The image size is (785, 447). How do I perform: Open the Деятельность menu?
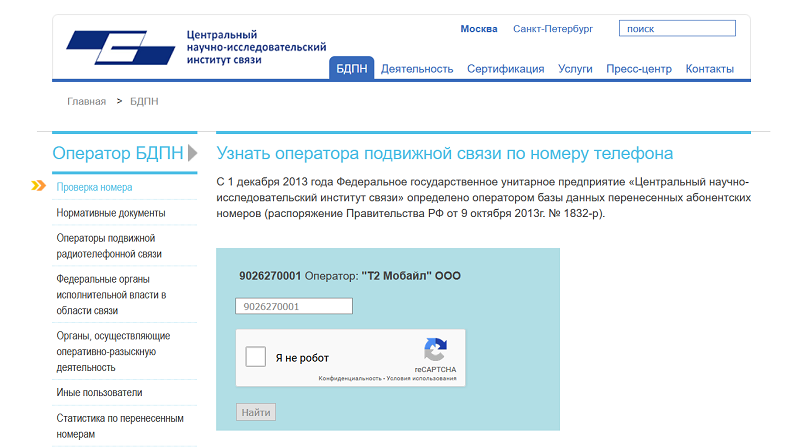point(417,69)
